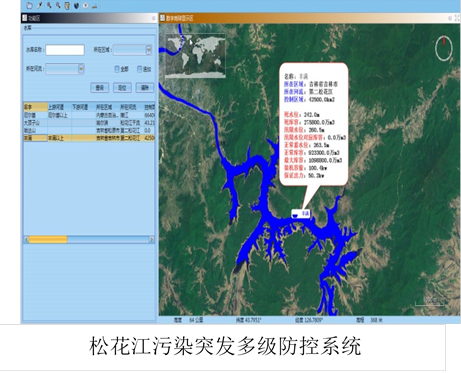Click the blue globe toolbar icon
This screenshot has height=373, width=461.
pos(76,6)
